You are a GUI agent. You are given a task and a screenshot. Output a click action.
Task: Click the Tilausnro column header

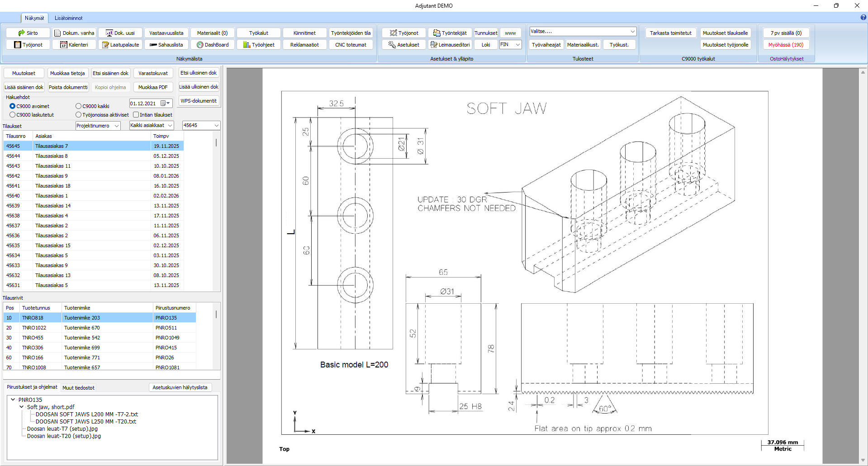pos(18,136)
